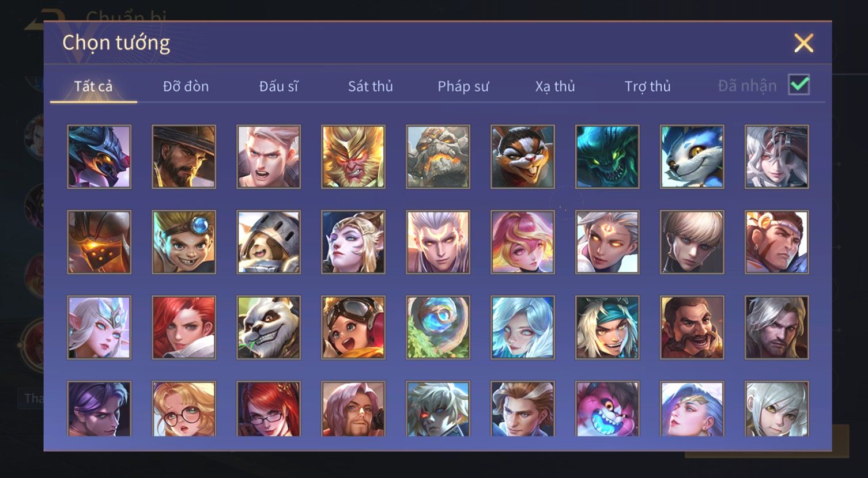This screenshot has width=868, height=478.
Task: Pick the rock golem hero portrait
Action: (438, 157)
